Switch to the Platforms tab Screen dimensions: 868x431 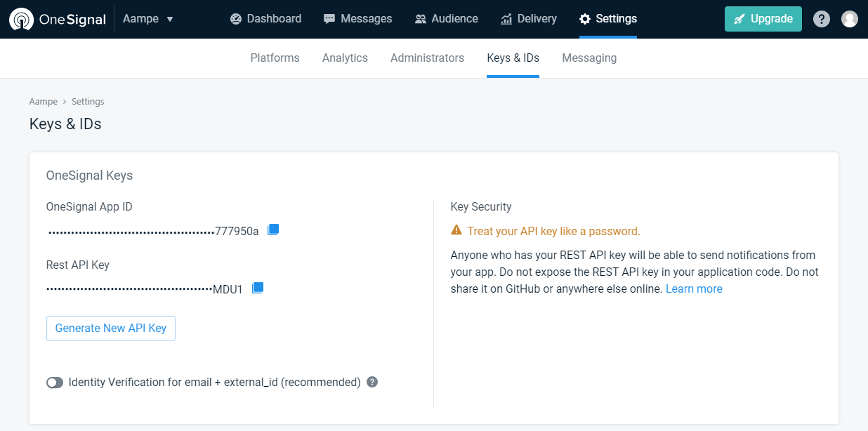point(275,58)
